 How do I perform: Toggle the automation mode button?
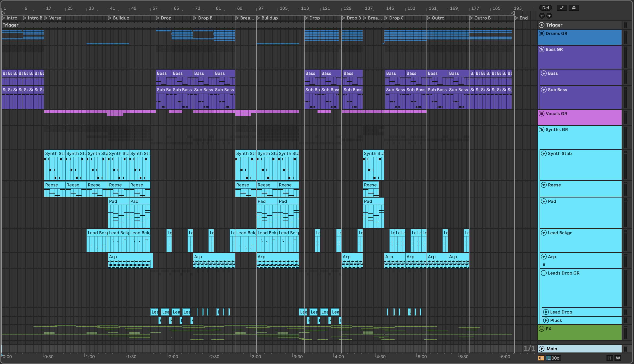click(562, 8)
